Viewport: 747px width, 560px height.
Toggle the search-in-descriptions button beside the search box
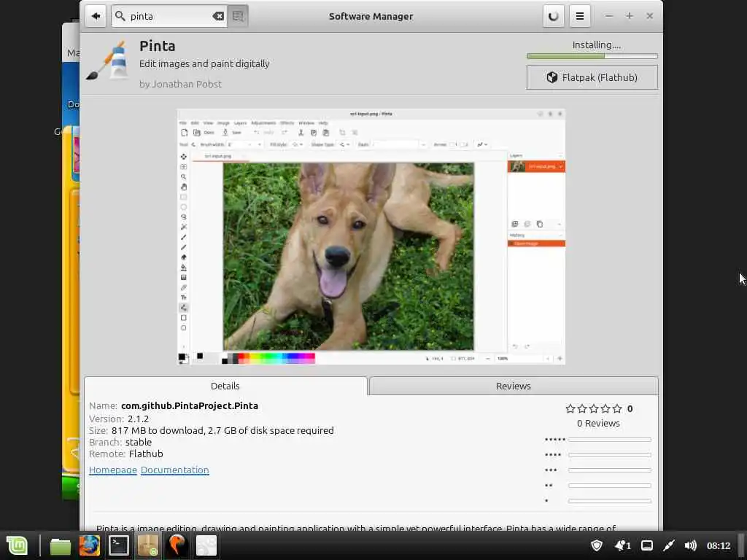(238, 16)
